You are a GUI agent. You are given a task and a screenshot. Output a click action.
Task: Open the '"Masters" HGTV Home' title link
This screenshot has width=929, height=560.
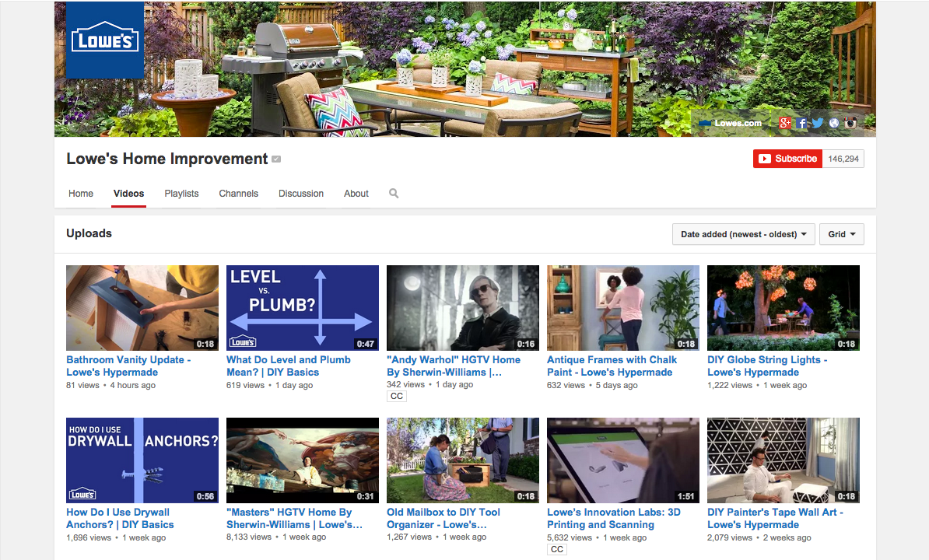(294, 519)
